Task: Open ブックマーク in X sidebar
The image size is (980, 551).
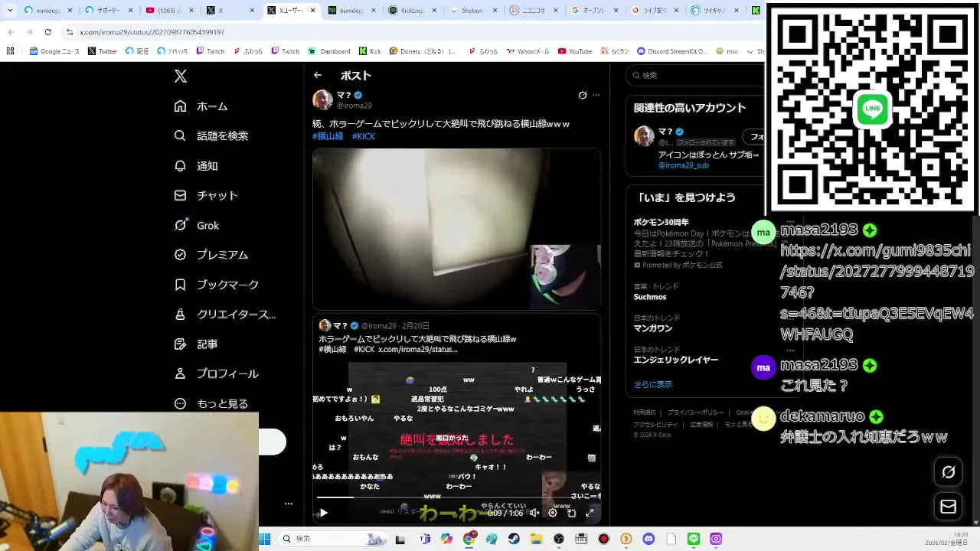Action: coord(217,285)
